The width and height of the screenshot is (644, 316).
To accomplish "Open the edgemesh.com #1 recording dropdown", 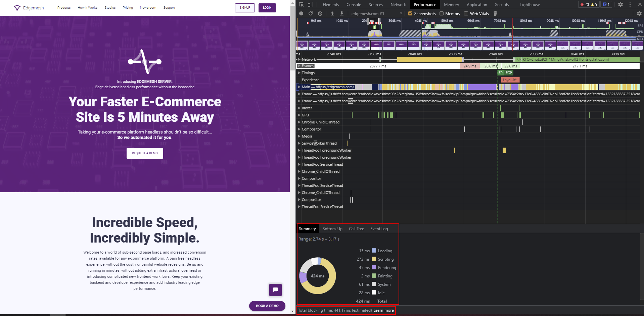I will (377, 13).
